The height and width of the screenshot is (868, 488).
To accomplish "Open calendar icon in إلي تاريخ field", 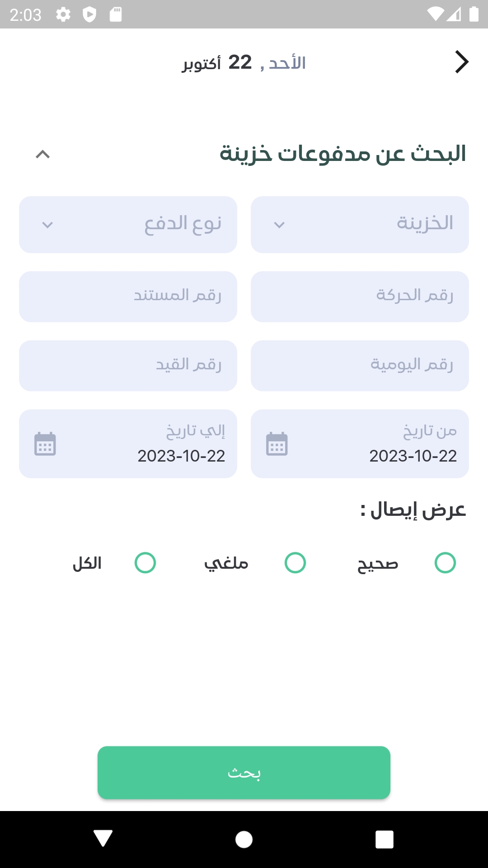I will [45, 444].
